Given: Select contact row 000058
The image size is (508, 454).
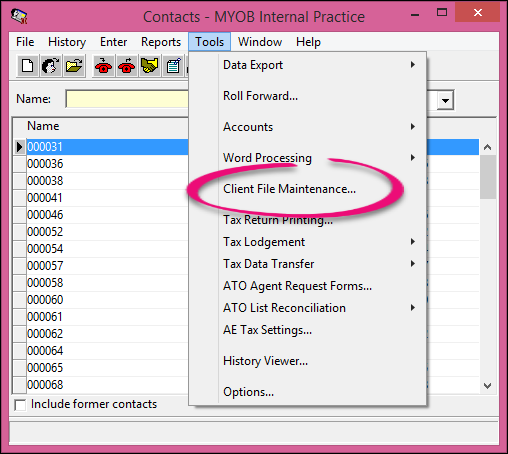Looking at the screenshot, I should click(x=107, y=283).
